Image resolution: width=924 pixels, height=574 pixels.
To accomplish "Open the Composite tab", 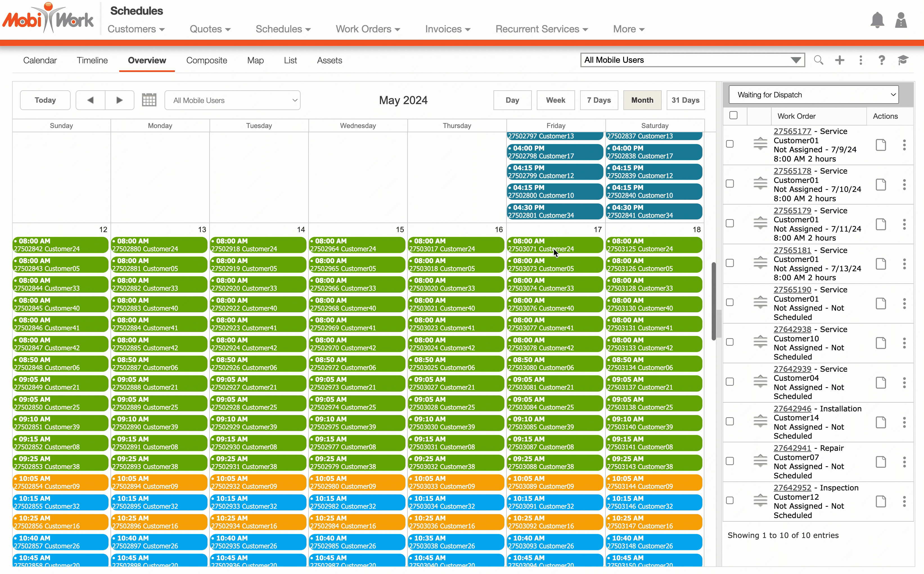I will point(206,60).
